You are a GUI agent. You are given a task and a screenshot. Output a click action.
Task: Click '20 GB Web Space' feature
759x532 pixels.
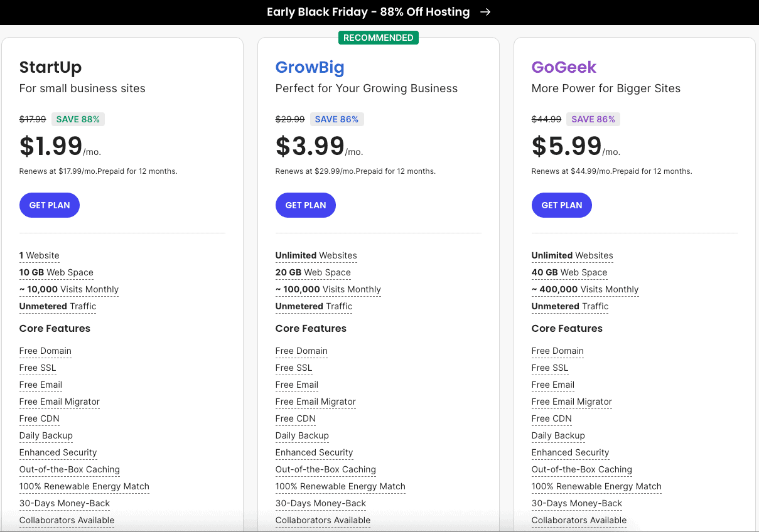[x=313, y=272]
